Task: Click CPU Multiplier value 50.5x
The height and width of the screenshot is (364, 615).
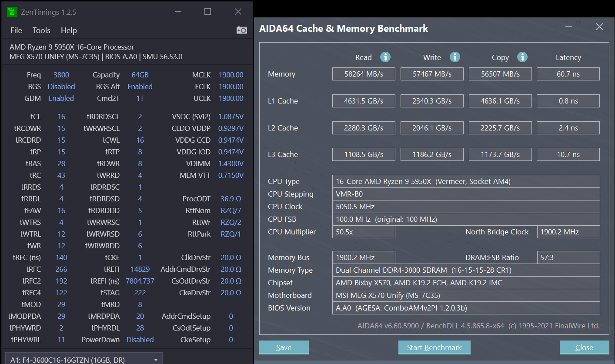Action: 364,232
